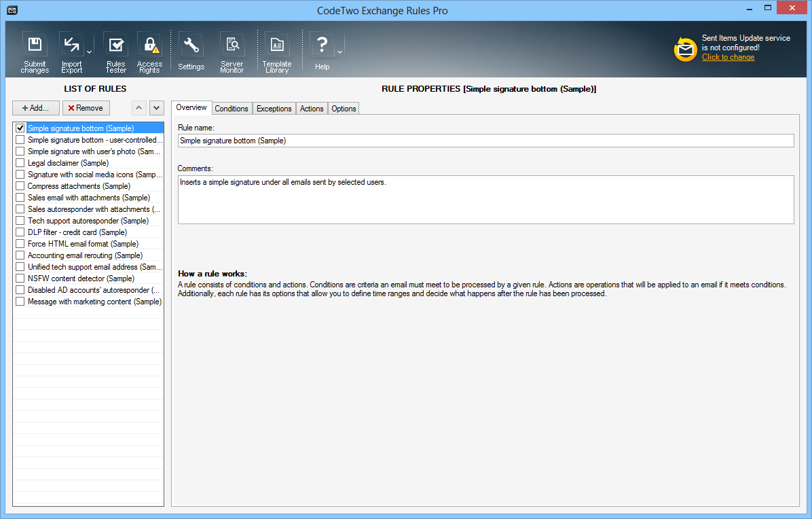Open the Exceptions tab
Viewport: 812px width, 519px height.
pos(274,108)
